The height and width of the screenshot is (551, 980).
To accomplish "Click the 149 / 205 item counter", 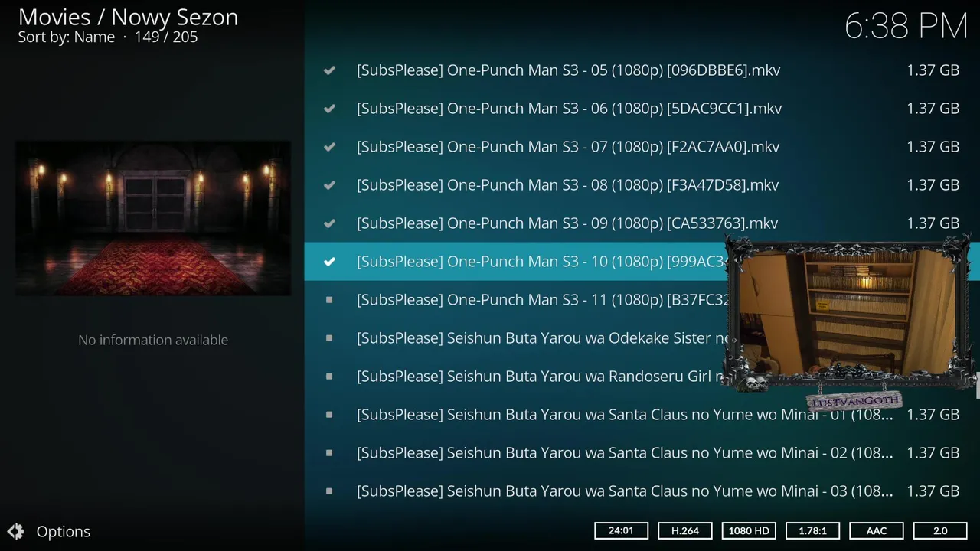I will pyautogui.click(x=166, y=37).
